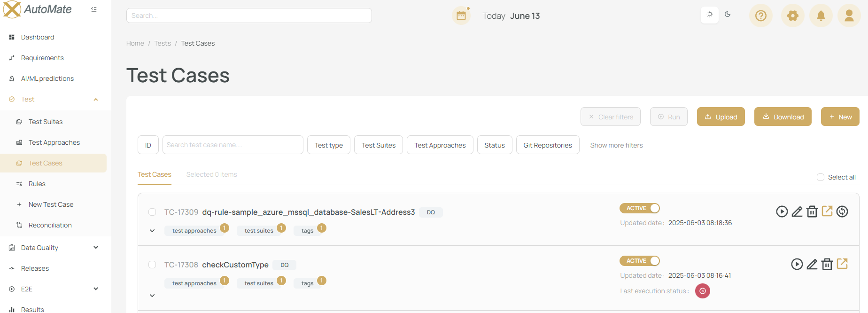
Task: Click tags chip on TC-17309
Action: pos(308,231)
